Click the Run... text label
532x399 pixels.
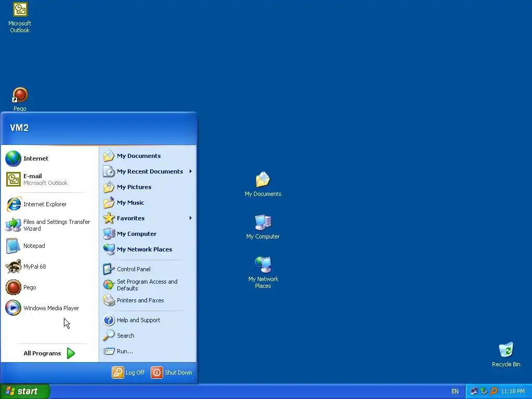click(125, 351)
